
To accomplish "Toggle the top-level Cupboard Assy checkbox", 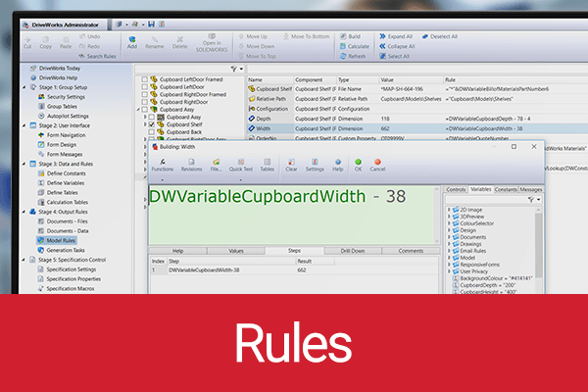I will [x=144, y=110].
